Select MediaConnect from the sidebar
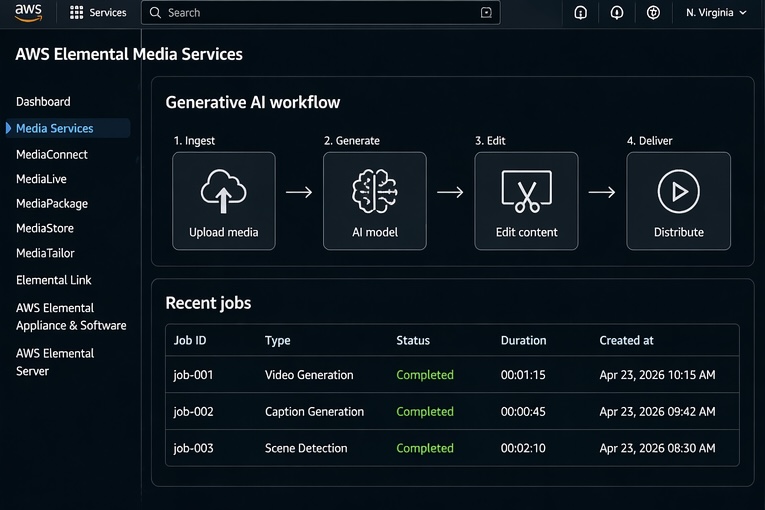765x510 pixels. (x=52, y=155)
